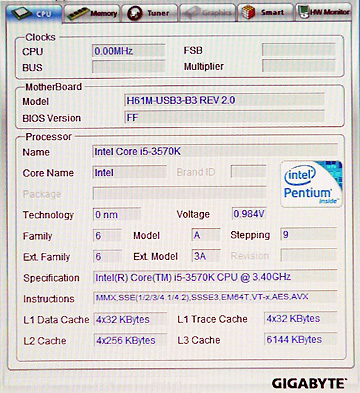
Task: Click the L1 Trace Cache value 4x32 KBytes
Action: [x=300, y=318]
